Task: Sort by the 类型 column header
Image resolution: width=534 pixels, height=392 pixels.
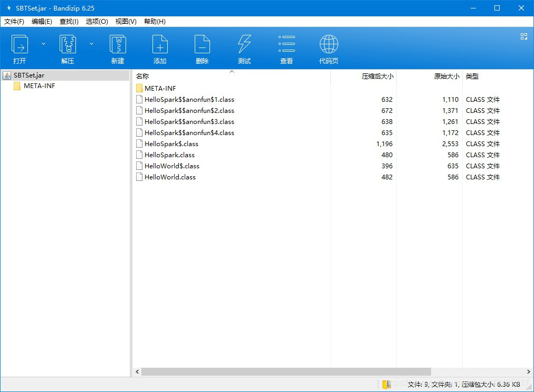Action: [x=472, y=77]
